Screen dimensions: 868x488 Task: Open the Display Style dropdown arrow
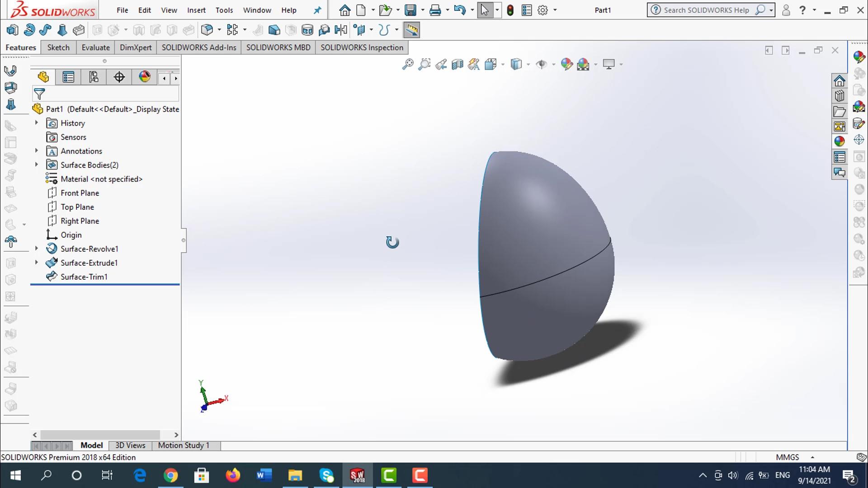click(528, 65)
